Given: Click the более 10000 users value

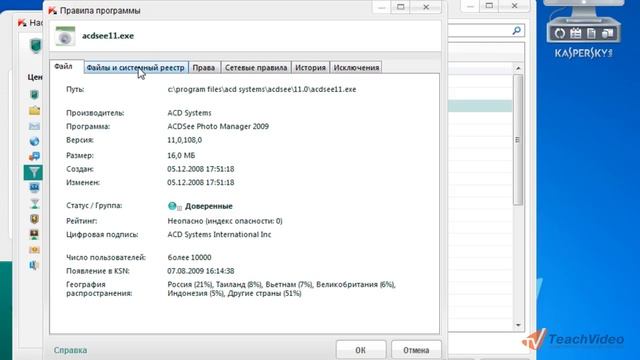Looking at the screenshot, I should pyautogui.click(x=189, y=258).
